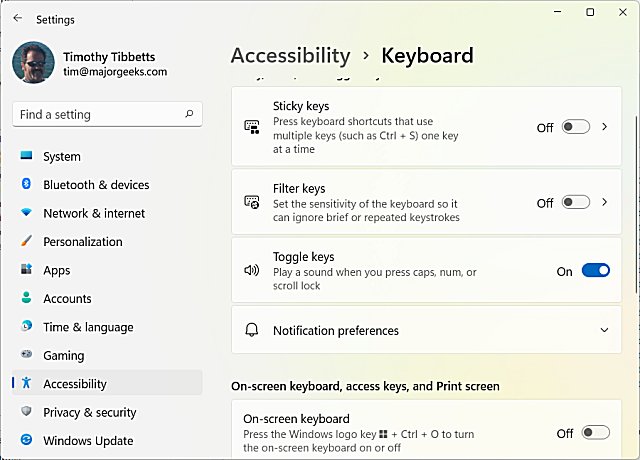
Task: Open Sticky keys details chevron
Action: point(605,127)
